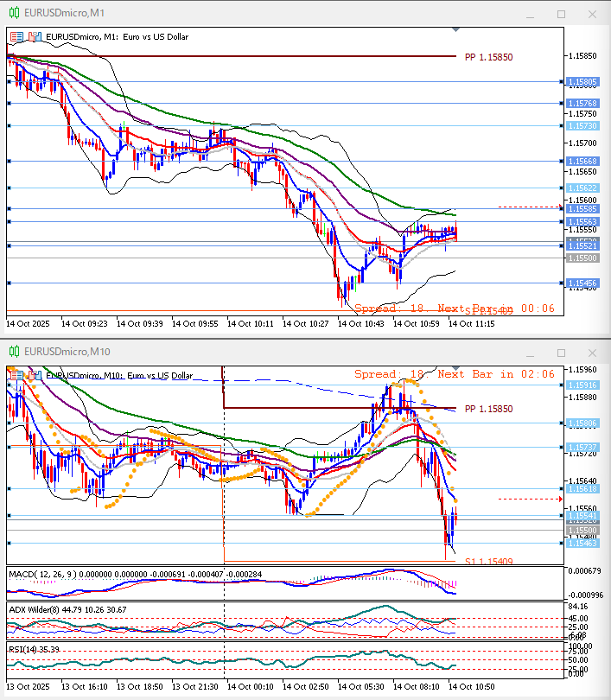Select the 1.15805 price level label on M1
Image resolution: width=611 pixels, height=700 pixels.
(583, 82)
